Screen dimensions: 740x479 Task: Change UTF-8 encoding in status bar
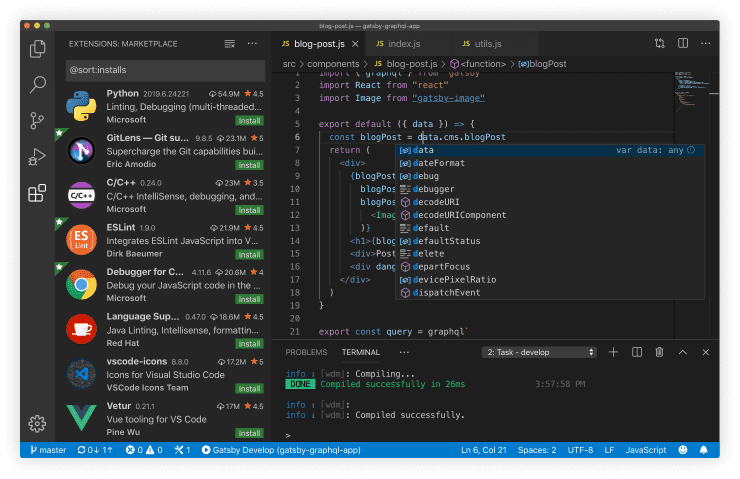point(580,450)
